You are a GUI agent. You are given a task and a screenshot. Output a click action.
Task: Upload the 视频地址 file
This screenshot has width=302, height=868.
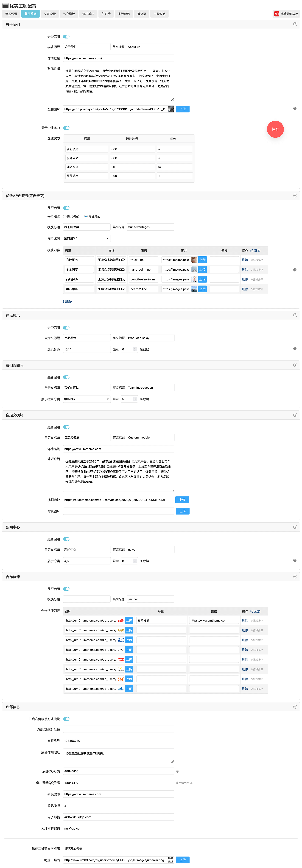[182, 500]
